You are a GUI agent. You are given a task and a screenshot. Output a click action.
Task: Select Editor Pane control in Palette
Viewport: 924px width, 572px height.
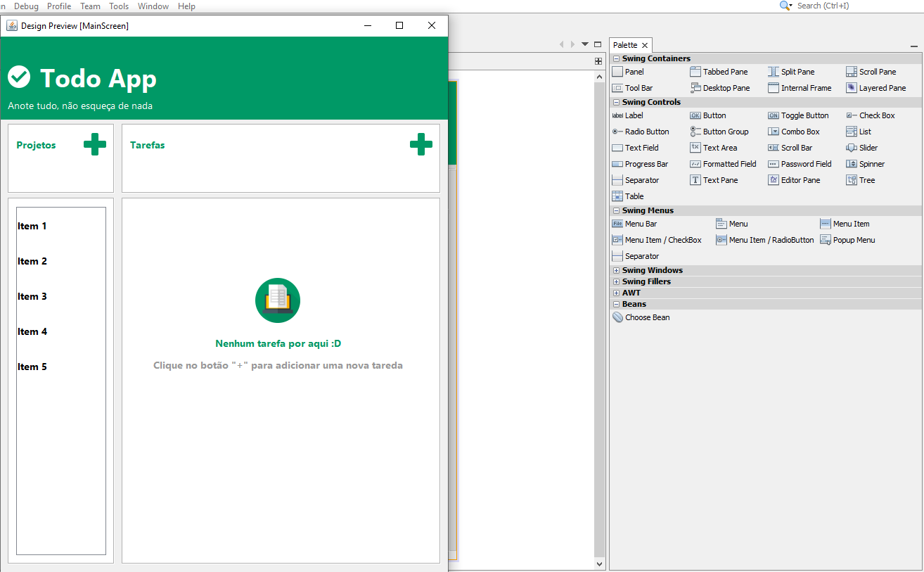[x=794, y=180]
